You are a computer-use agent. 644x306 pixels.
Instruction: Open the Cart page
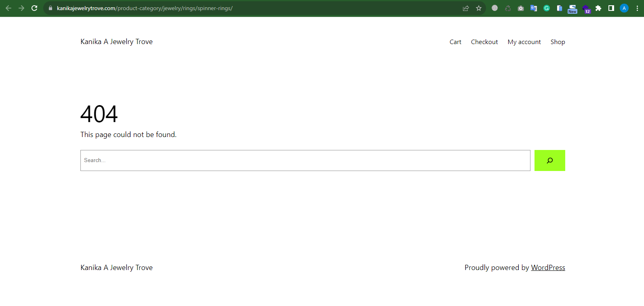[x=455, y=42]
